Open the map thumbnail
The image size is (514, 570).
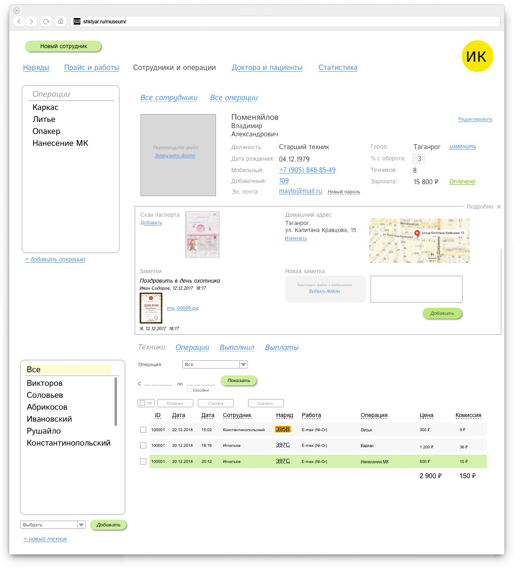(x=419, y=240)
